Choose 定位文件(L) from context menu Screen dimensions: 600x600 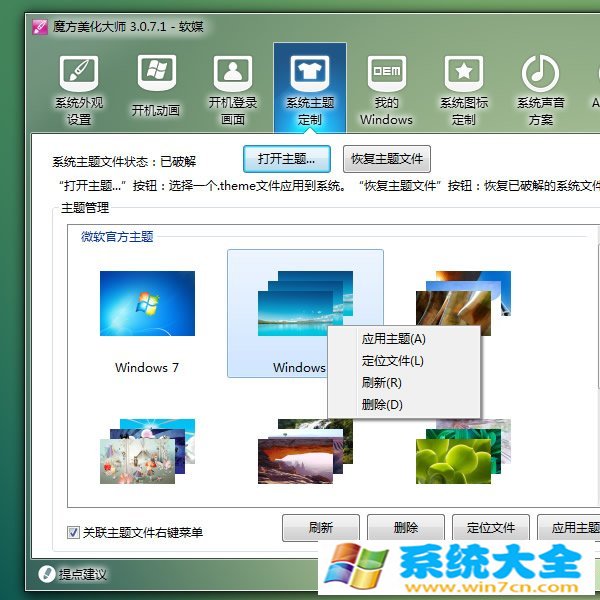[x=404, y=361]
